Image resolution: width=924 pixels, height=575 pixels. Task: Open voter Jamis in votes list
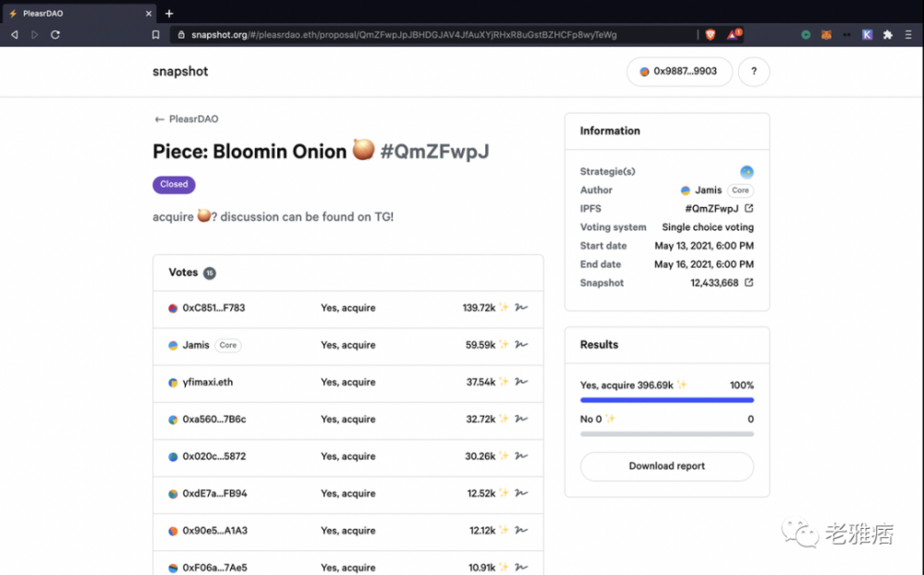click(189, 345)
